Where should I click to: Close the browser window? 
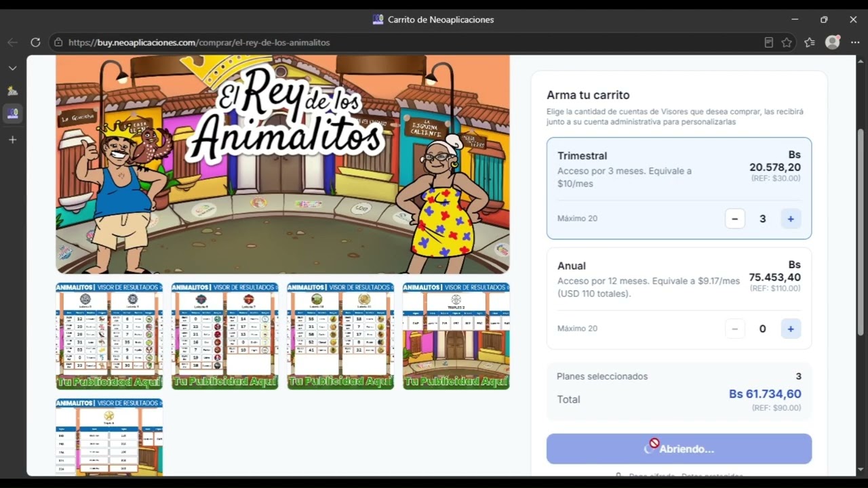[853, 20]
